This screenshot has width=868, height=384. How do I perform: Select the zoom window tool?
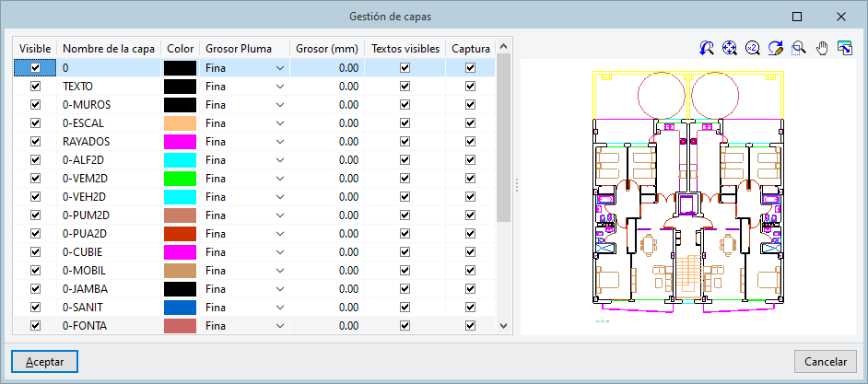[x=799, y=48]
